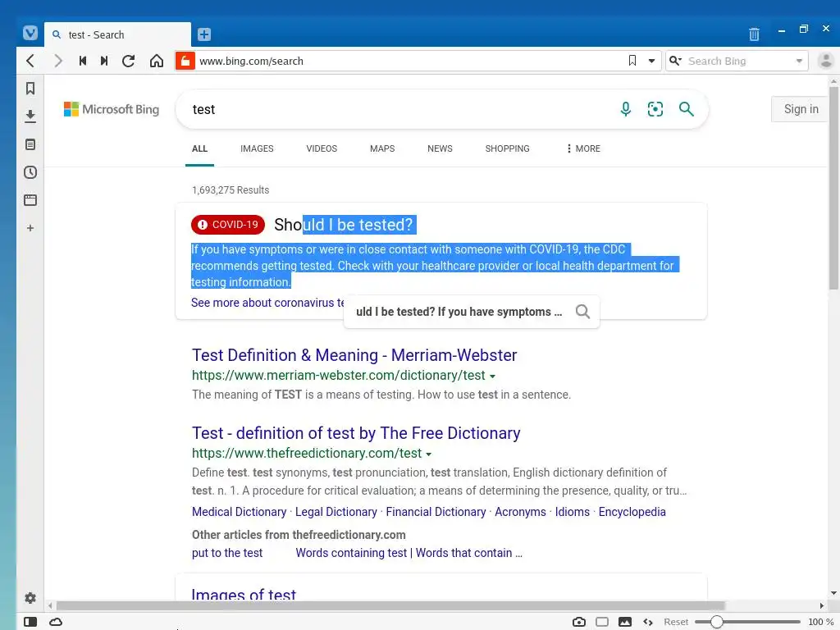Click the search engine selector icon
The image size is (840, 630).
tap(676, 61)
